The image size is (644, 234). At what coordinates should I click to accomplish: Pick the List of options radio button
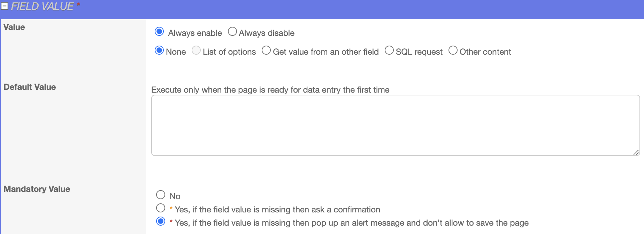(196, 50)
